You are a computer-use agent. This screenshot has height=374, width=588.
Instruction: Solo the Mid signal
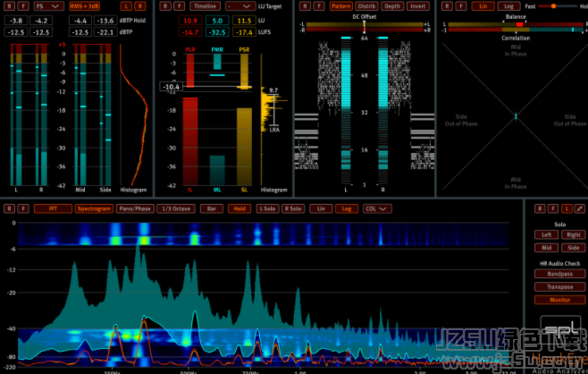(x=546, y=248)
